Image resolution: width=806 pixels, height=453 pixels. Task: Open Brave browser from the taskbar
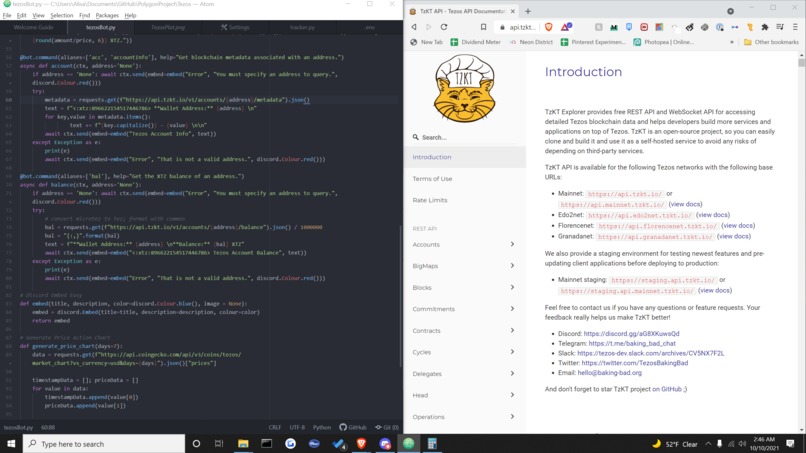(361, 443)
